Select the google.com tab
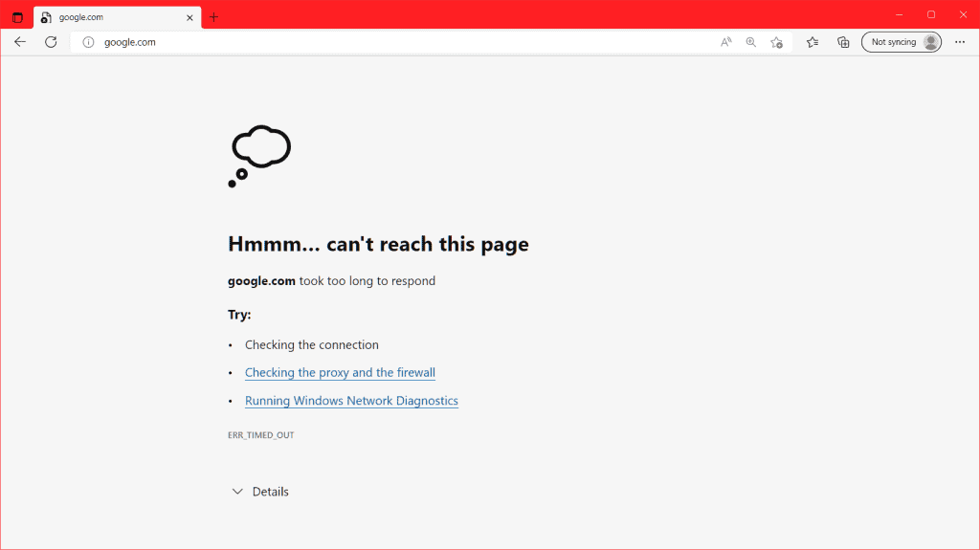The height and width of the screenshot is (550, 980). tap(105, 17)
